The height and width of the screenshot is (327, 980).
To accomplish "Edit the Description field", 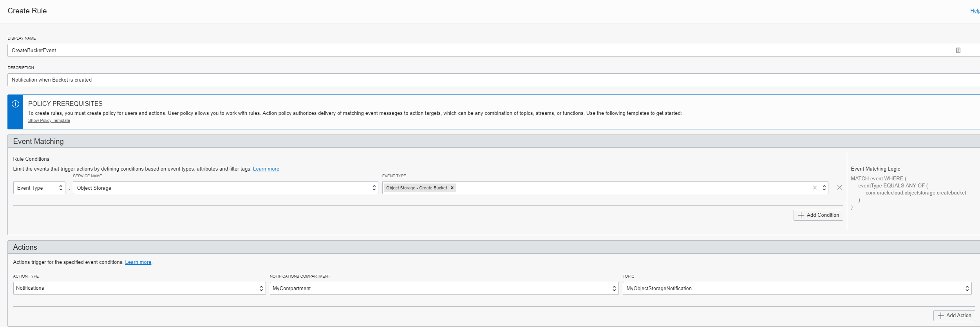I will click(494, 80).
